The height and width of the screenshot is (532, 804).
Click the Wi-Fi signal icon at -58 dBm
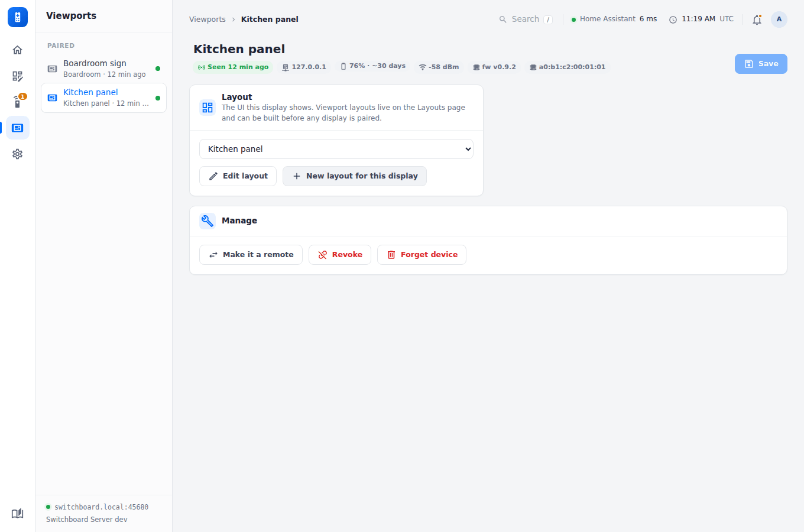tap(423, 67)
